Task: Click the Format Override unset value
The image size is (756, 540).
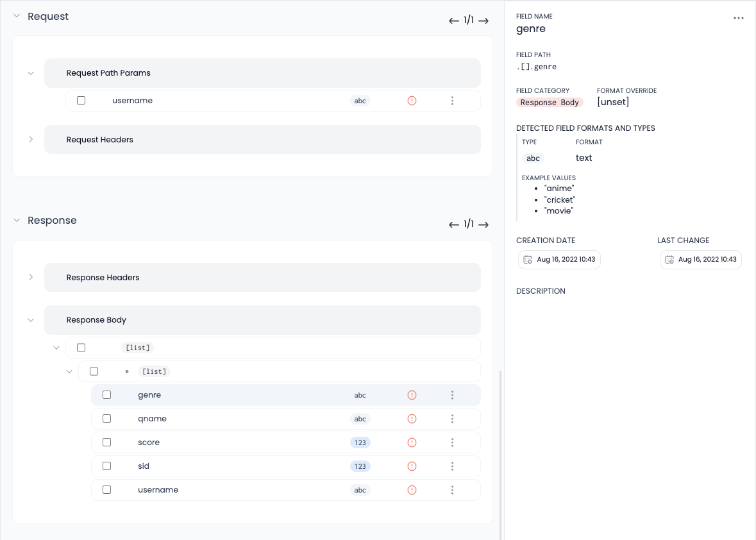Action: (x=613, y=103)
